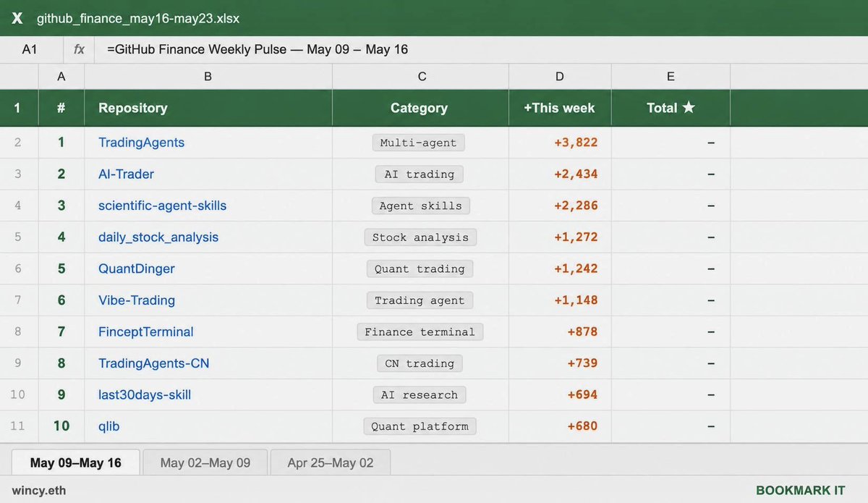Click the +1,148 value cell
The width and height of the screenshot is (868, 503).
coord(560,300)
